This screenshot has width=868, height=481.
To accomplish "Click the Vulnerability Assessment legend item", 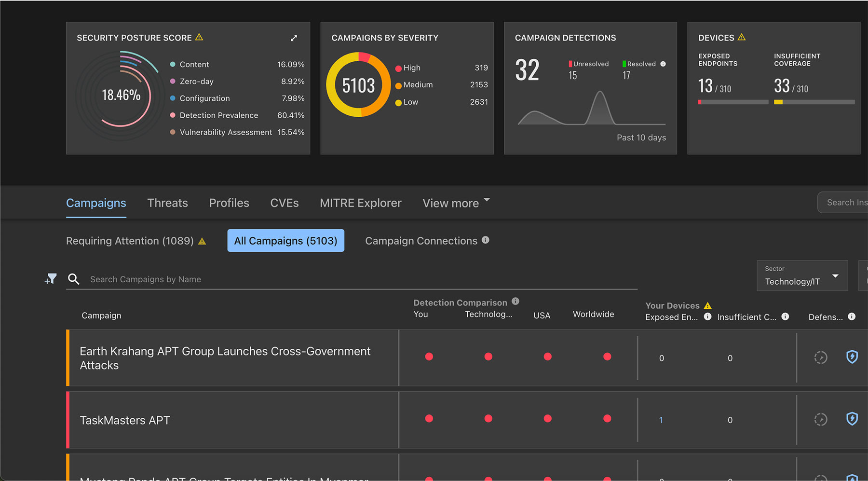I will tap(237, 132).
